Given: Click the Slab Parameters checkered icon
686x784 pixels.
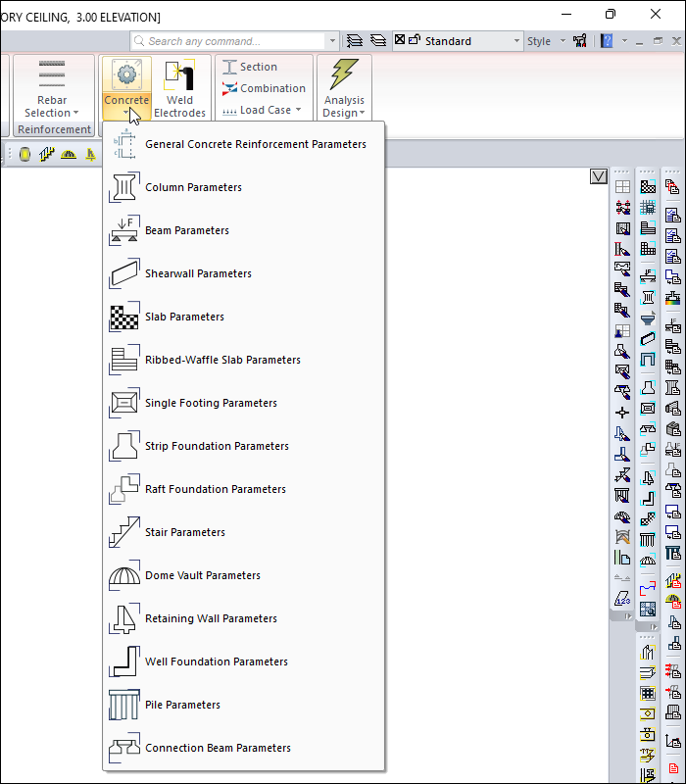Looking at the screenshot, I should coord(124,317).
